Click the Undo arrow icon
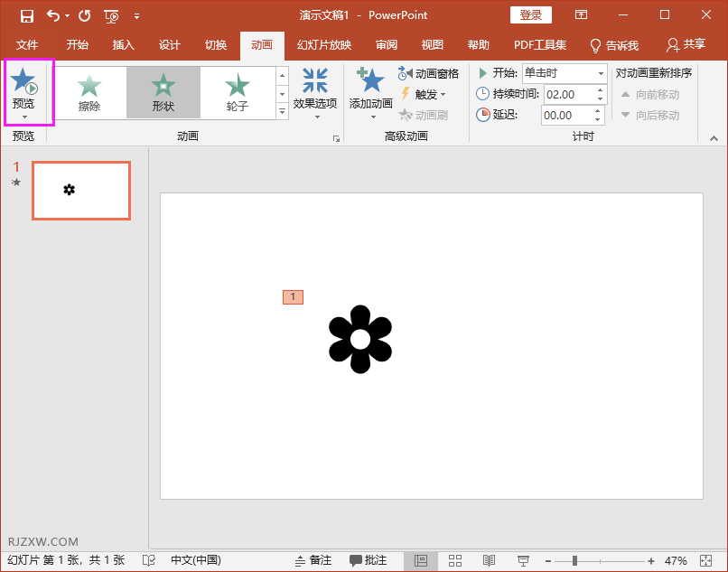 [x=53, y=15]
